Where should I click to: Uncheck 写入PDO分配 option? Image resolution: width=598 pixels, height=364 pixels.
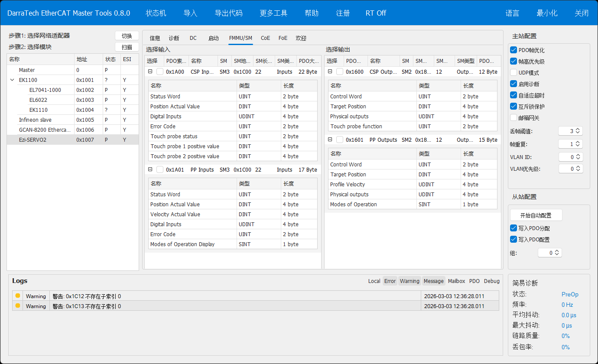click(513, 228)
